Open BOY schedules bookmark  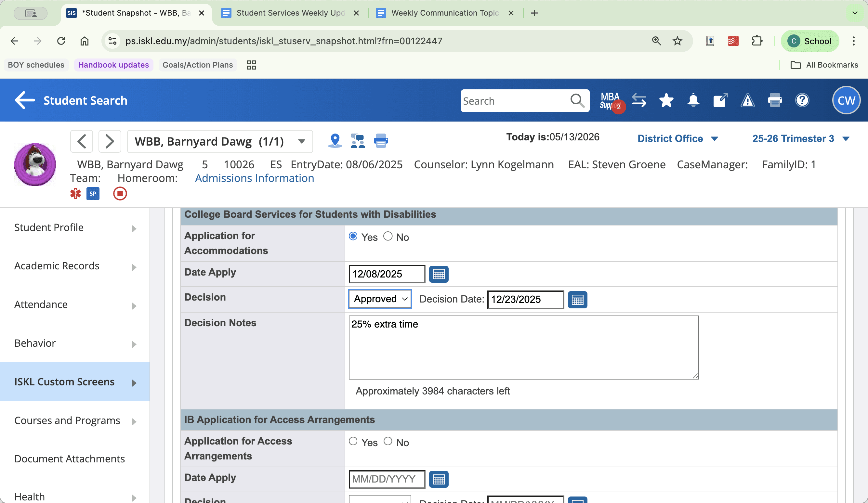[x=36, y=65]
